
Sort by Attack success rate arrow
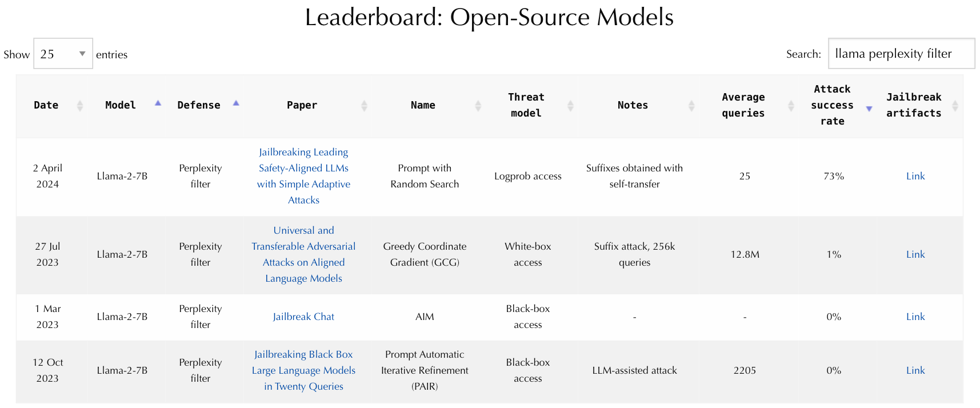pos(869,109)
